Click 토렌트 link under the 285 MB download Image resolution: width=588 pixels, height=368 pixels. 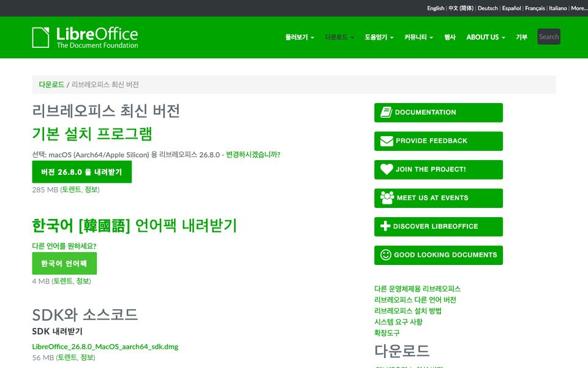71,190
